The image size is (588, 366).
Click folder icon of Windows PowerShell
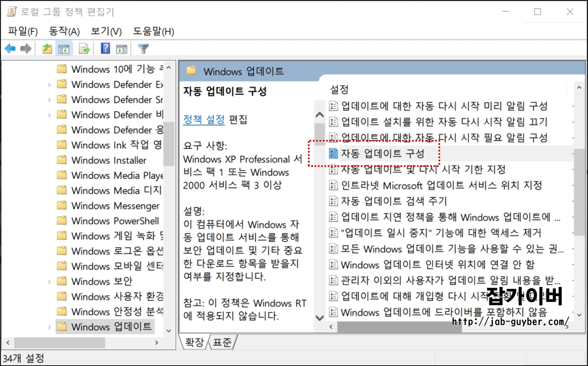pyautogui.click(x=62, y=220)
